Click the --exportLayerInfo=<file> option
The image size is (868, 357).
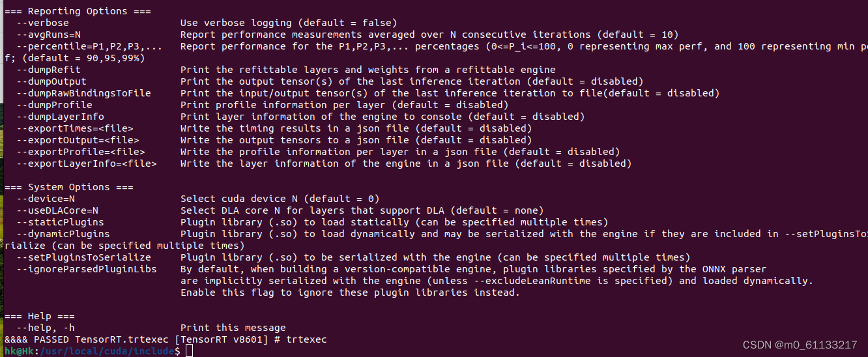(87, 164)
